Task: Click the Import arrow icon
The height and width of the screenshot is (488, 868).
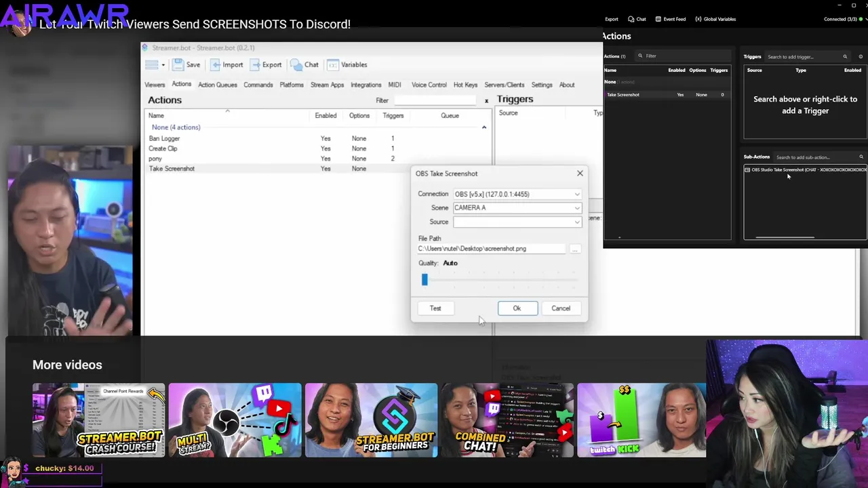Action: click(x=215, y=64)
